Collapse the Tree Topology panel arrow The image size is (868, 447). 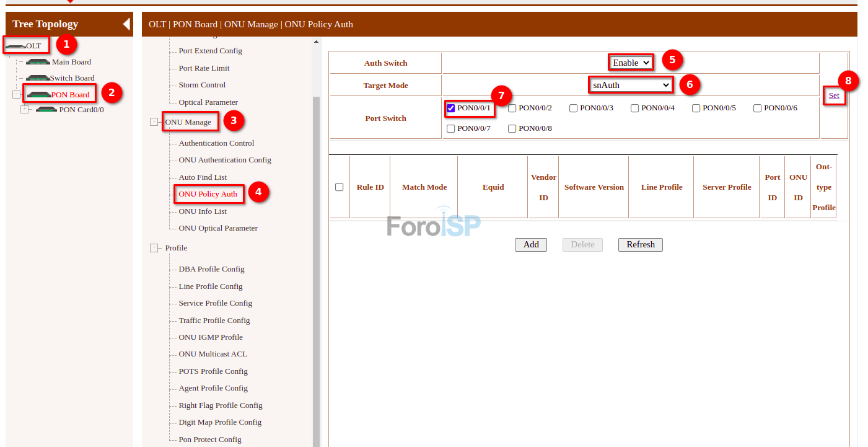(x=126, y=24)
